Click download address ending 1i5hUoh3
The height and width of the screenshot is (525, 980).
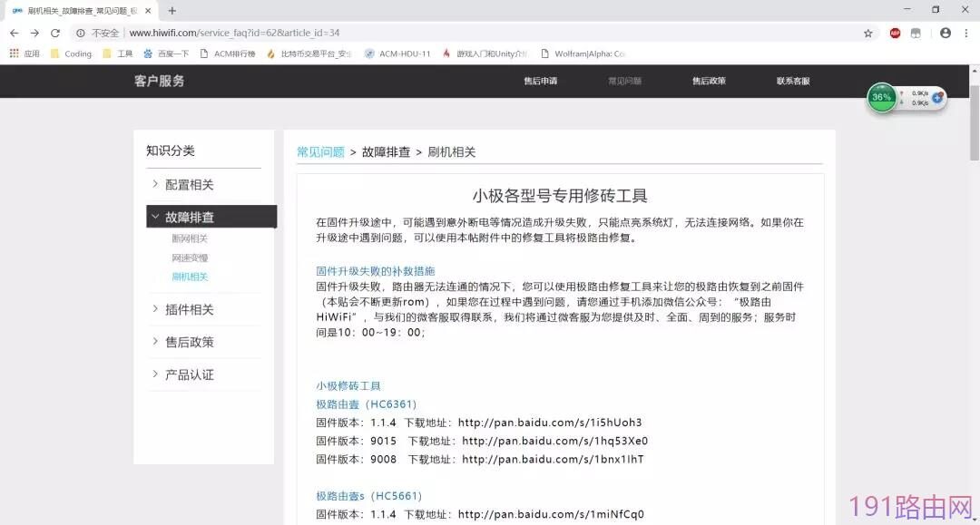click(550, 423)
